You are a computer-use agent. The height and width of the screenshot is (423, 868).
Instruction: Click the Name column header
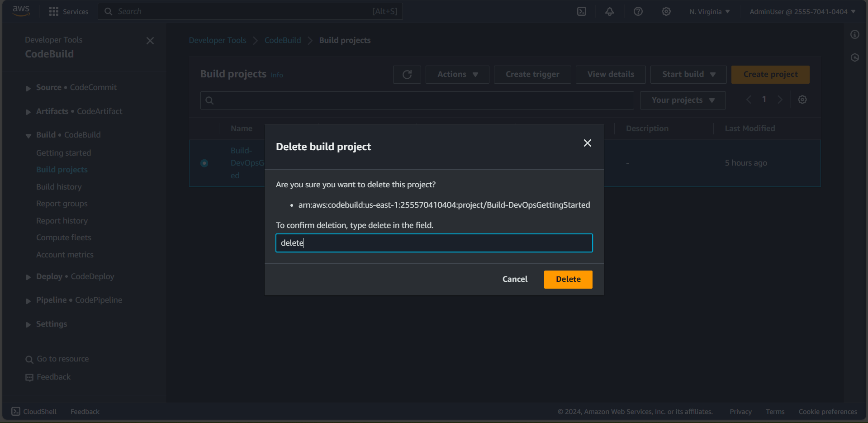(242, 128)
